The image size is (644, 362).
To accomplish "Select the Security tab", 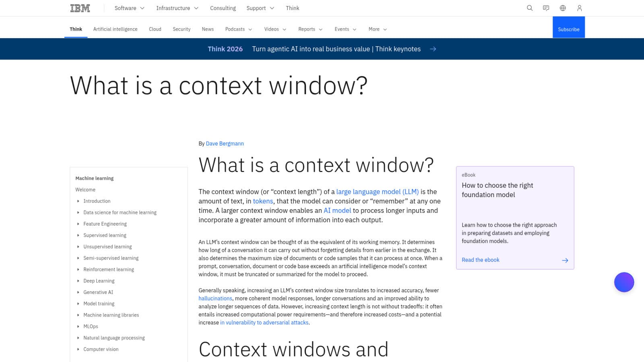I will (182, 29).
